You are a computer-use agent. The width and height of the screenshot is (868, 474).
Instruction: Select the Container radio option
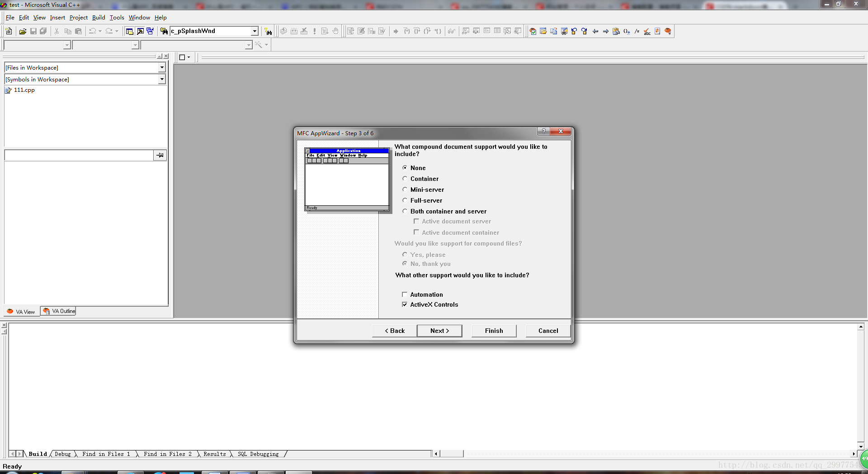pyautogui.click(x=405, y=179)
